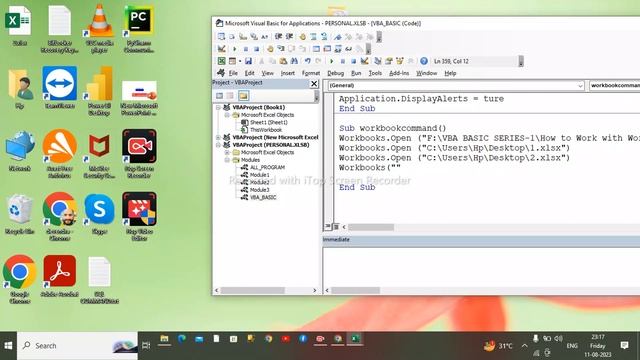Viewport: 640px width, 360px height.
Task: Click List Properties/Methods in the Edit toolbar
Action: pos(221,37)
